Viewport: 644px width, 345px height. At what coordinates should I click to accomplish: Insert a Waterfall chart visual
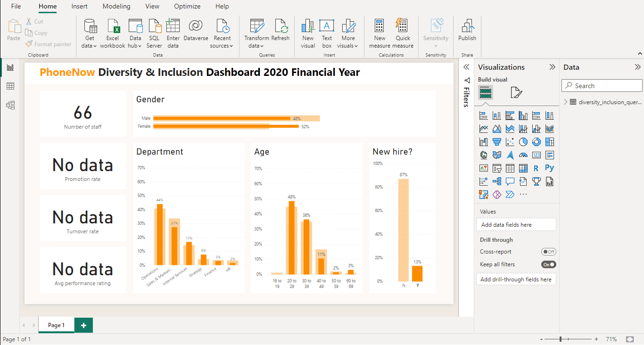pyautogui.click(x=484, y=142)
